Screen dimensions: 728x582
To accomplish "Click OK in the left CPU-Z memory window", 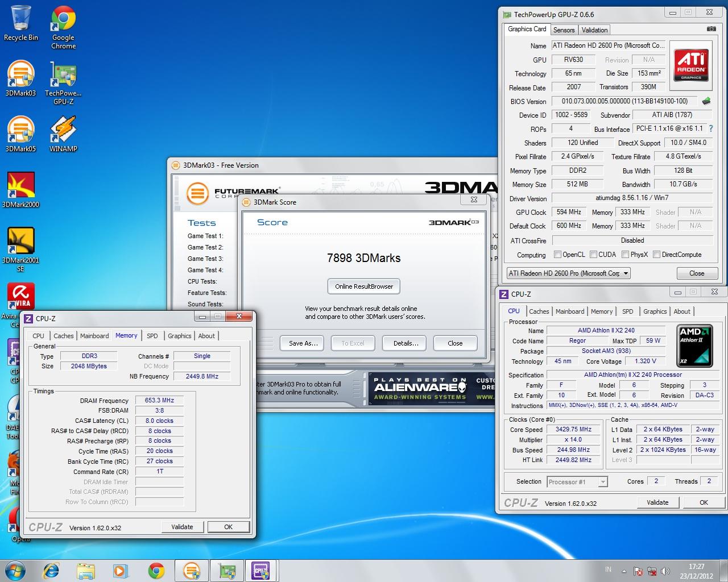I will coord(228,527).
